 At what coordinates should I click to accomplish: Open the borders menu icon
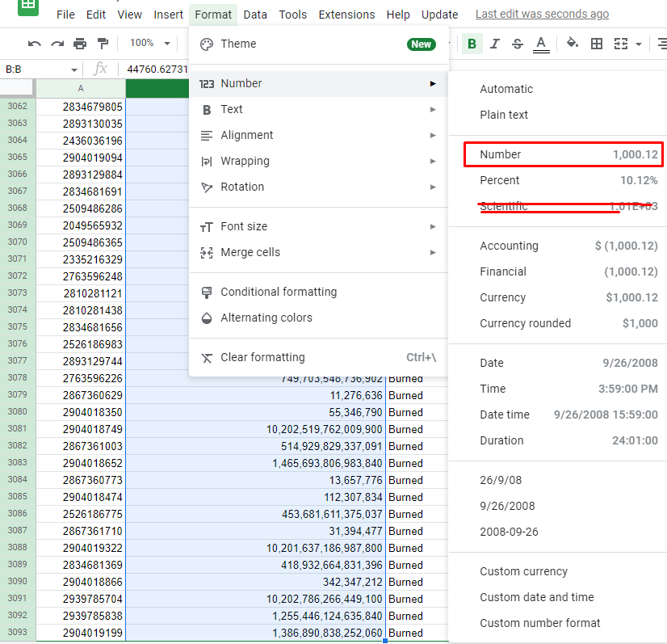[596, 44]
